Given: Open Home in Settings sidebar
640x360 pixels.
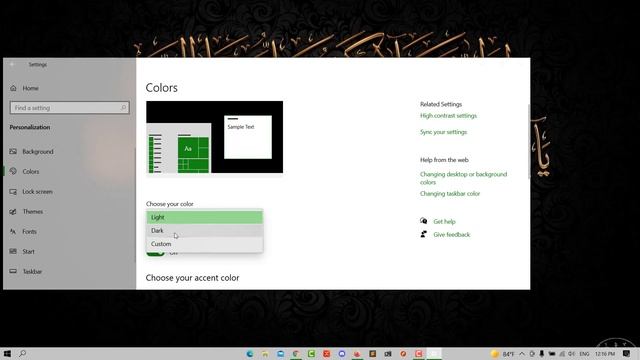Looking at the screenshot, I should (x=24, y=88).
